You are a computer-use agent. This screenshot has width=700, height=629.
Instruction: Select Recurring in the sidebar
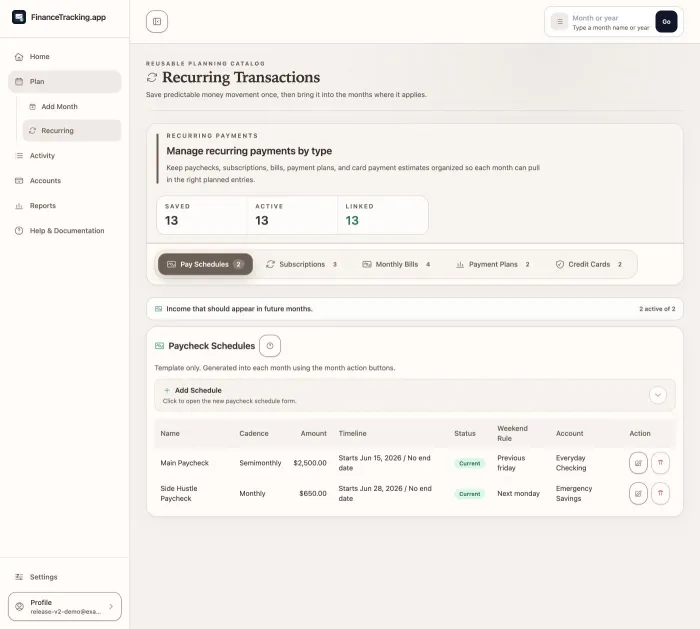pyautogui.click(x=71, y=131)
